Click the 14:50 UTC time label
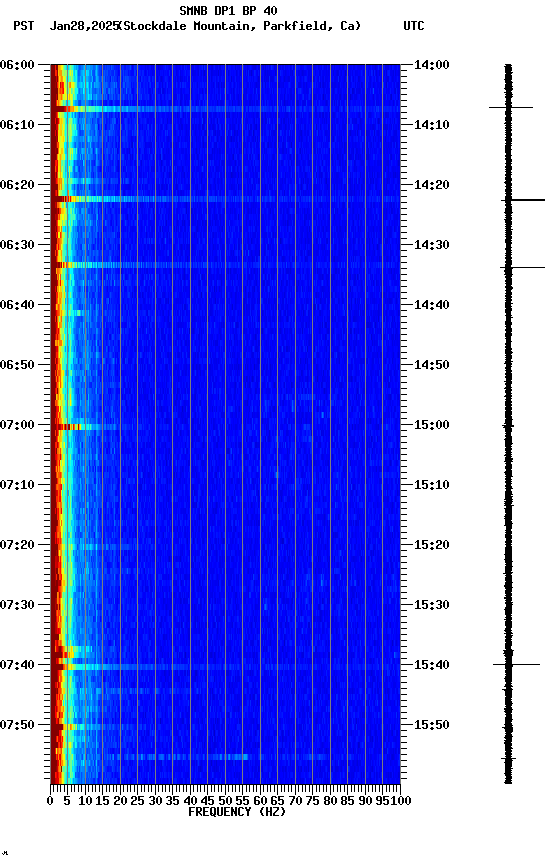This screenshot has width=552, height=864. pos(432,365)
